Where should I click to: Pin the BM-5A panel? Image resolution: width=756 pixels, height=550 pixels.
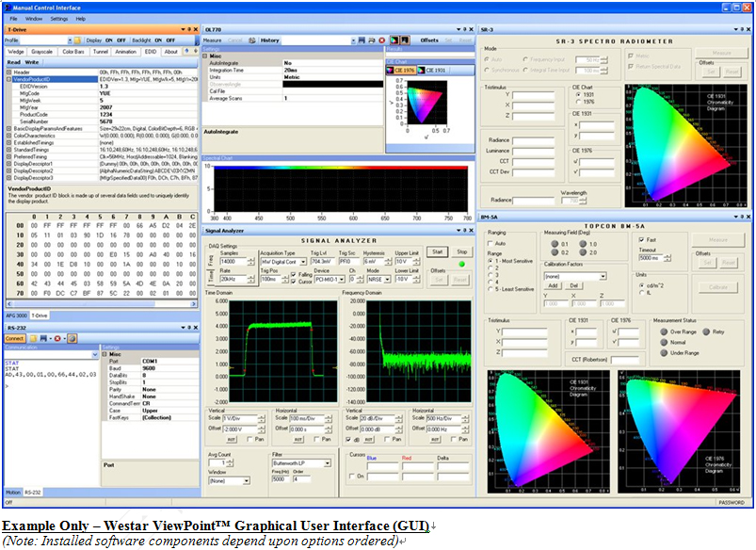pyautogui.click(x=743, y=218)
